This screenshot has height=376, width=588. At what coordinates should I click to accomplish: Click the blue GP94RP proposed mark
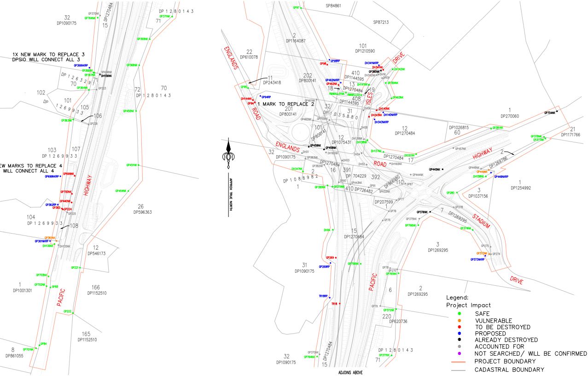point(266,97)
